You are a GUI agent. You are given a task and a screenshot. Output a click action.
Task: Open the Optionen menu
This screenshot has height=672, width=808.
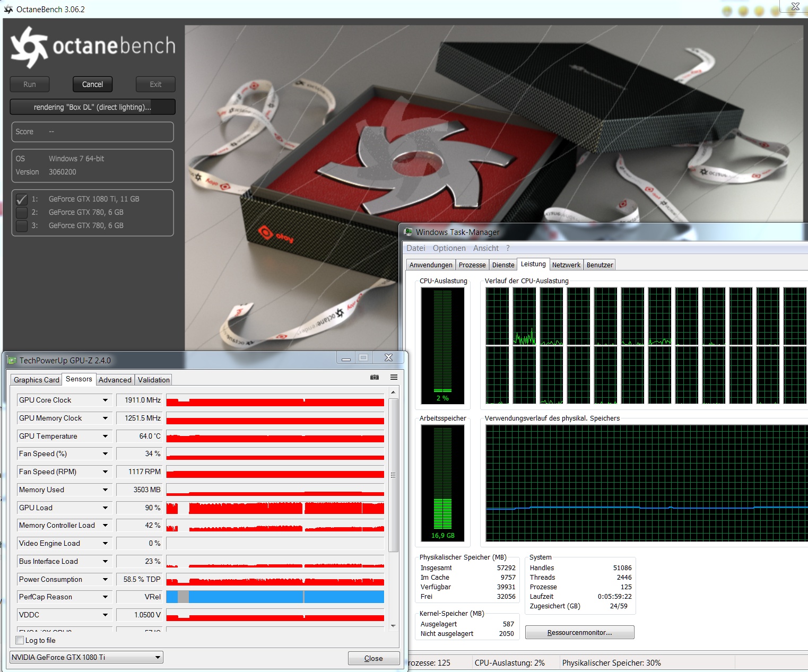click(449, 248)
